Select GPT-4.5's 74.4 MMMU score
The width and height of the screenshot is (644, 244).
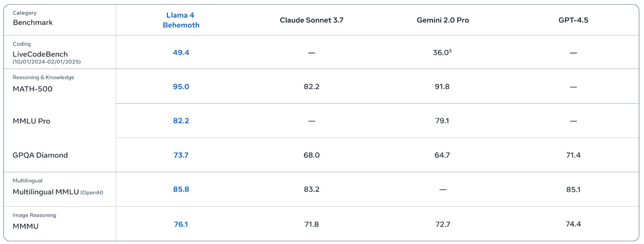click(x=573, y=224)
